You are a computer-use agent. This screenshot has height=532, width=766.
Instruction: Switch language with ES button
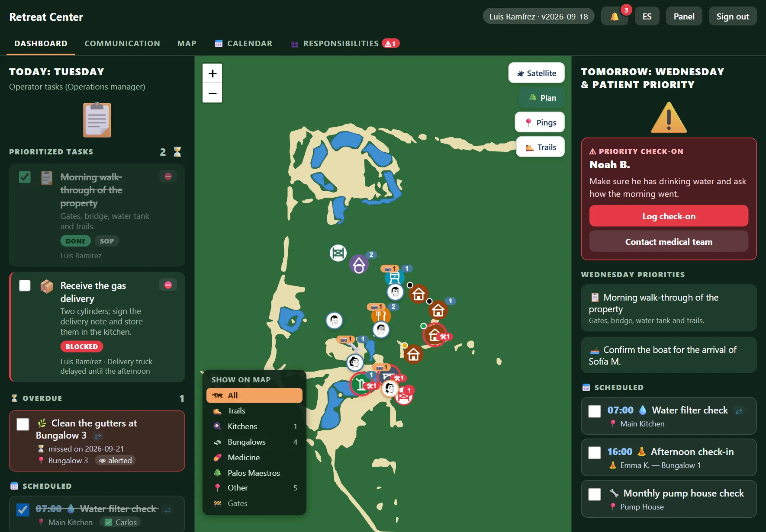[x=647, y=16]
